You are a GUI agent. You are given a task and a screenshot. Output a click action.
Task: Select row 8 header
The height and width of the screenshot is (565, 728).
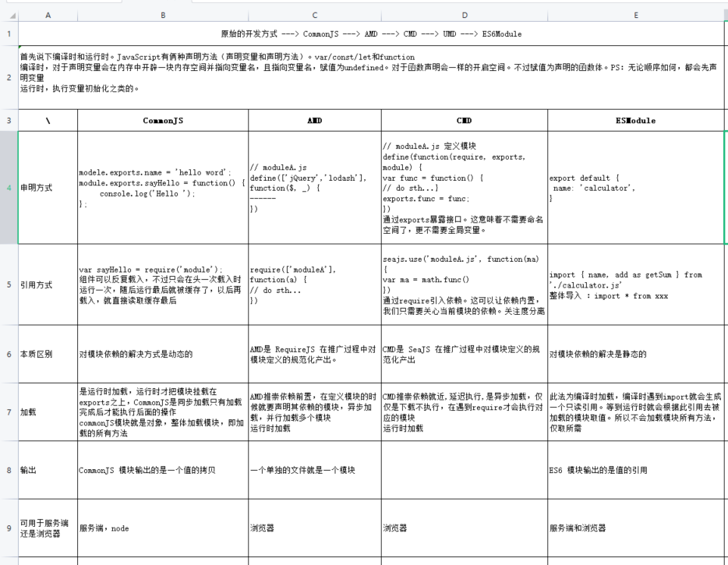click(x=9, y=470)
